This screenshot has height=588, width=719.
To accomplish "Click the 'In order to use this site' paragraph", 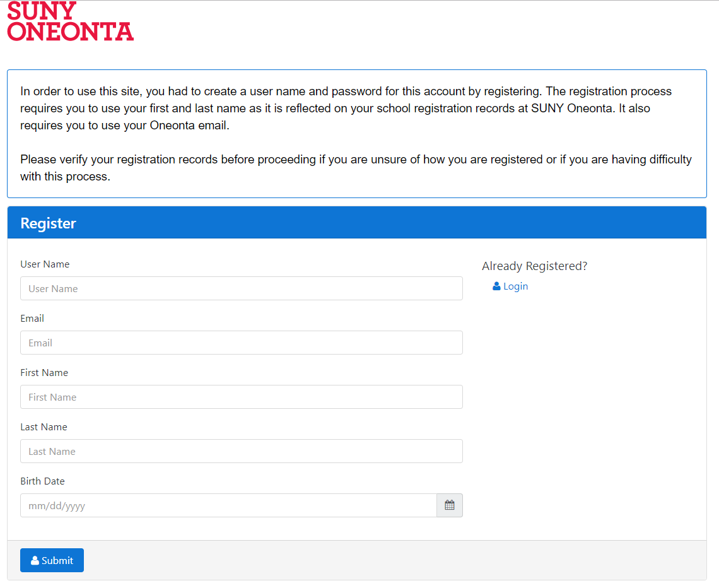I will coord(346,109).
